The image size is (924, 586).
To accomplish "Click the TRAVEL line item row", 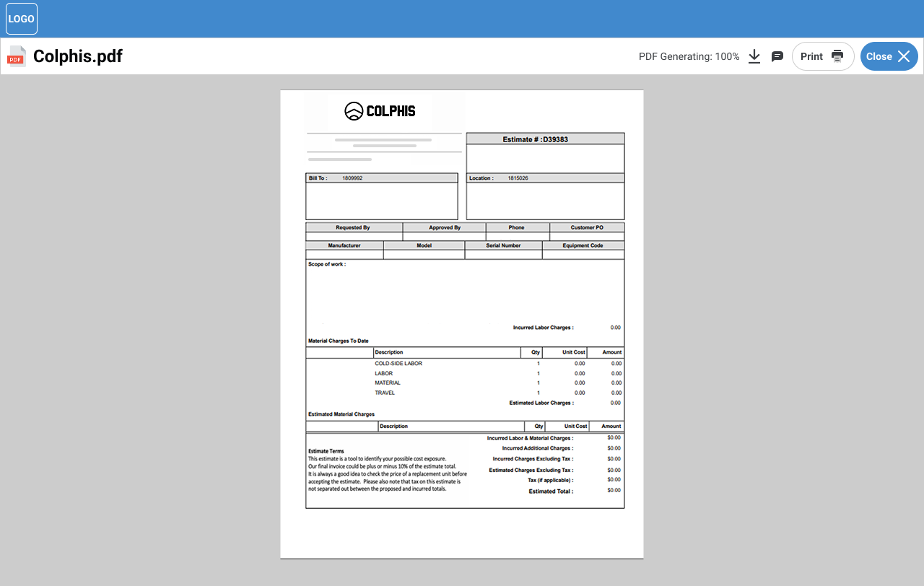I will [385, 393].
